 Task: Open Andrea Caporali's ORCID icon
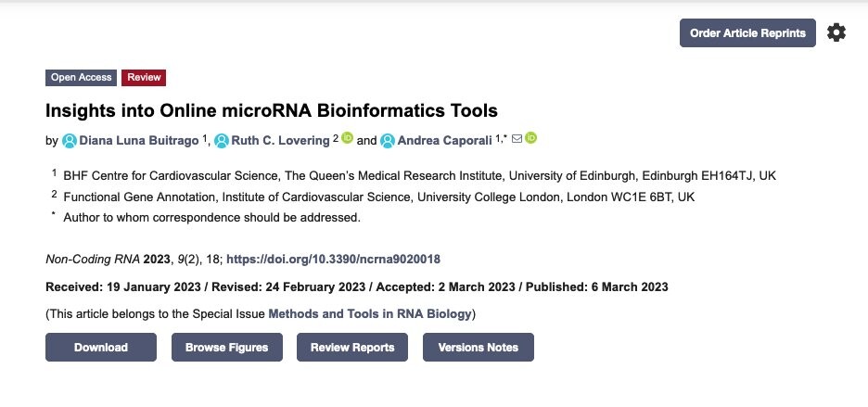530,138
